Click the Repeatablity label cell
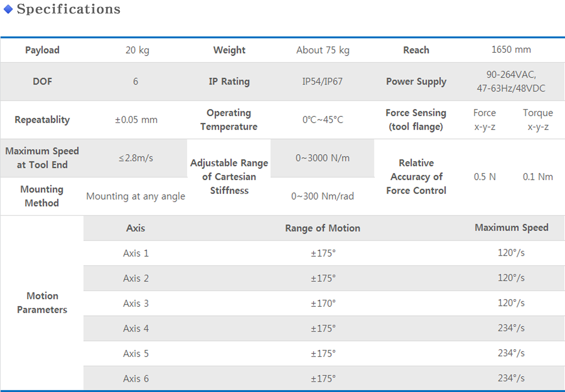Viewport: 565px width, 392px height. click(42, 120)
